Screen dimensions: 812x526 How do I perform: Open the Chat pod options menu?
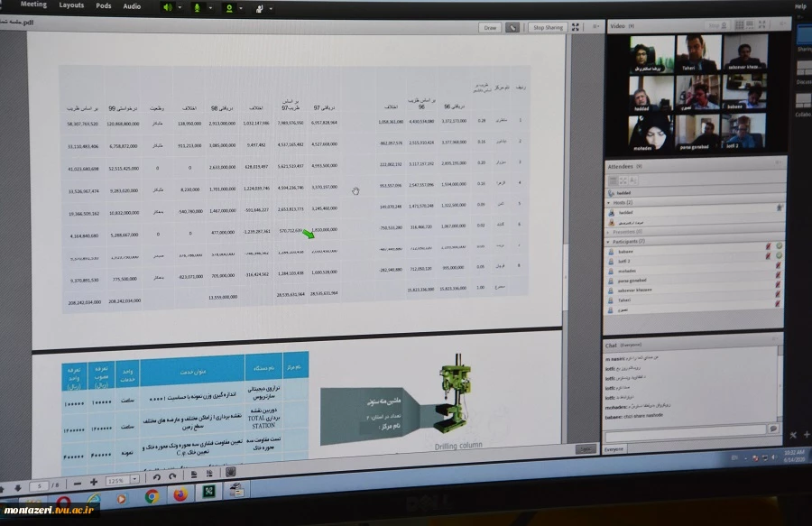coord(775,338)
